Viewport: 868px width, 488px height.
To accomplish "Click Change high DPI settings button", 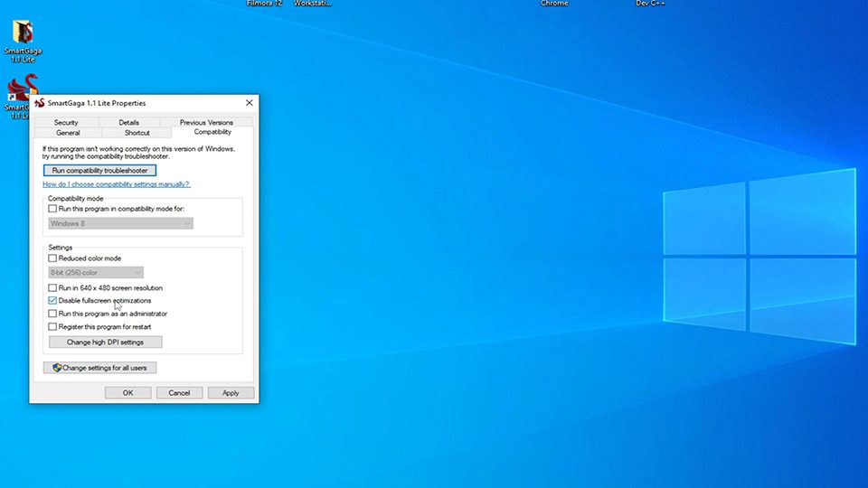I will [x=105, y=342].
